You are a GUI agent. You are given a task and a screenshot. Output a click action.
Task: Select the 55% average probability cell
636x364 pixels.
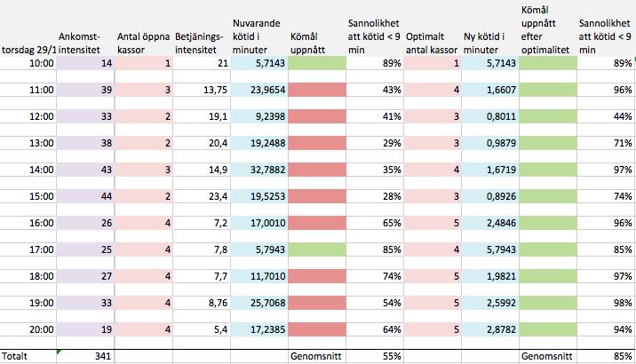375,356
